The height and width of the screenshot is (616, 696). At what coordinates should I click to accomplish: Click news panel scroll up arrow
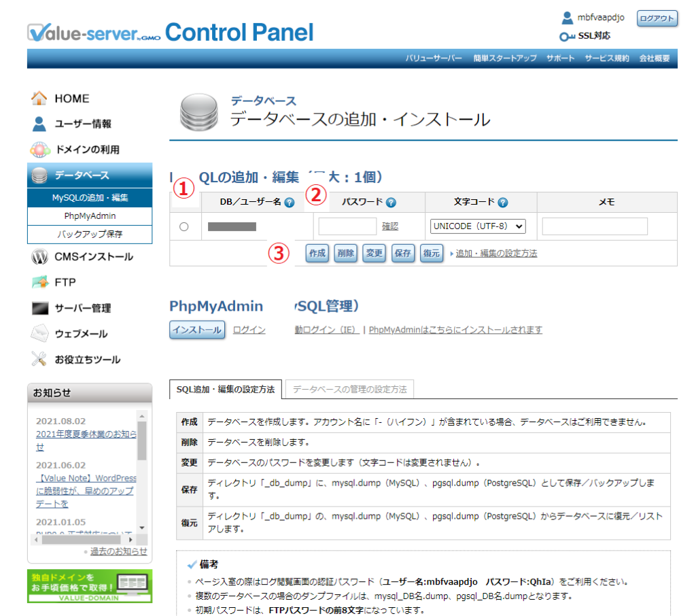[142, 416]
